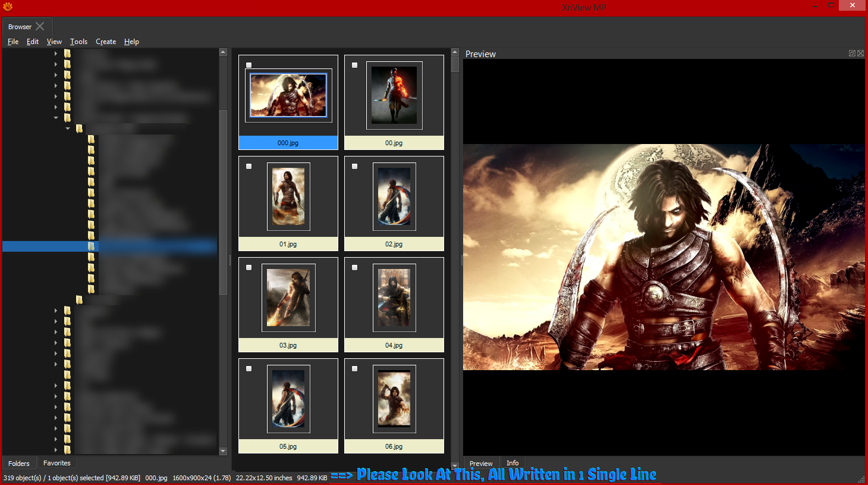The width and height of the screenshot is (868, 485).
Task: Select the 06.jpg thumbnail image
Action: [x=394, y=399]
